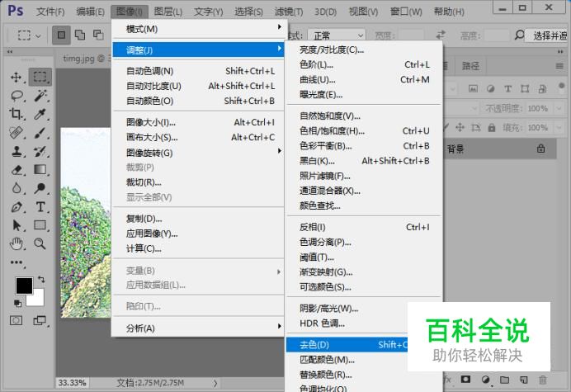
Task: Open the 文件(F) menu
Action: pos(50,12)
